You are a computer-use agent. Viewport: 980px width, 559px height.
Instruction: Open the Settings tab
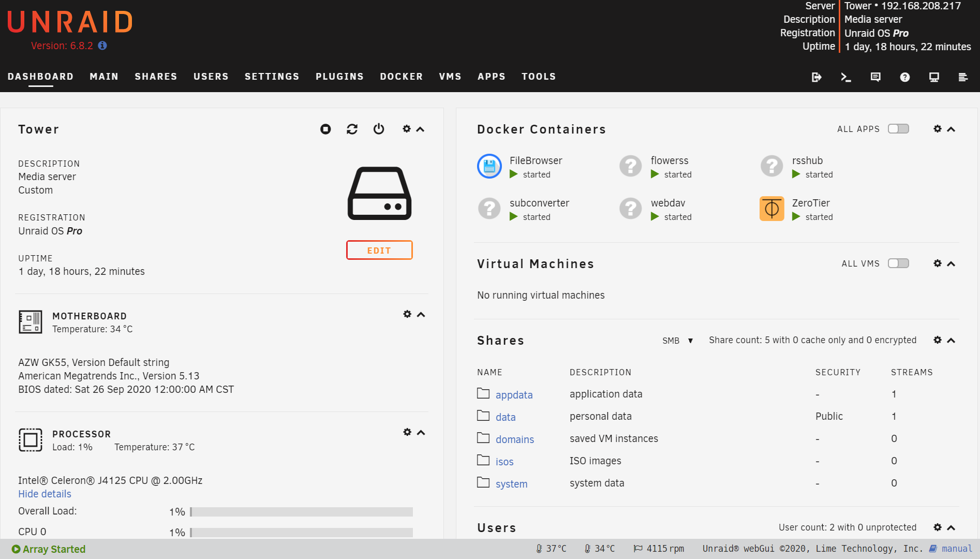(x=272, y=77)
